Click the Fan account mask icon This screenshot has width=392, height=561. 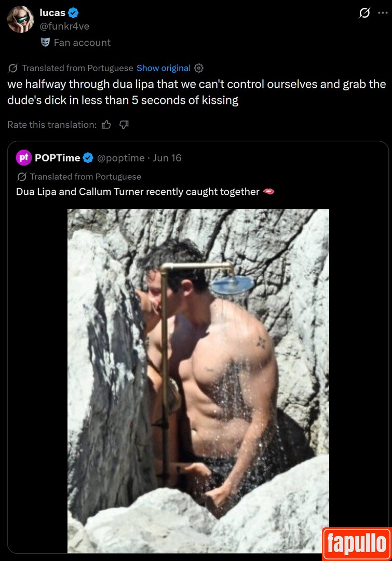(45, 42)
